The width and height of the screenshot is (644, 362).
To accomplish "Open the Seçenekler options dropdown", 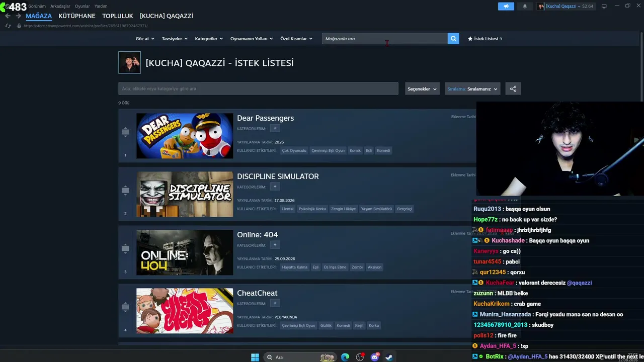I will [422, 89].
